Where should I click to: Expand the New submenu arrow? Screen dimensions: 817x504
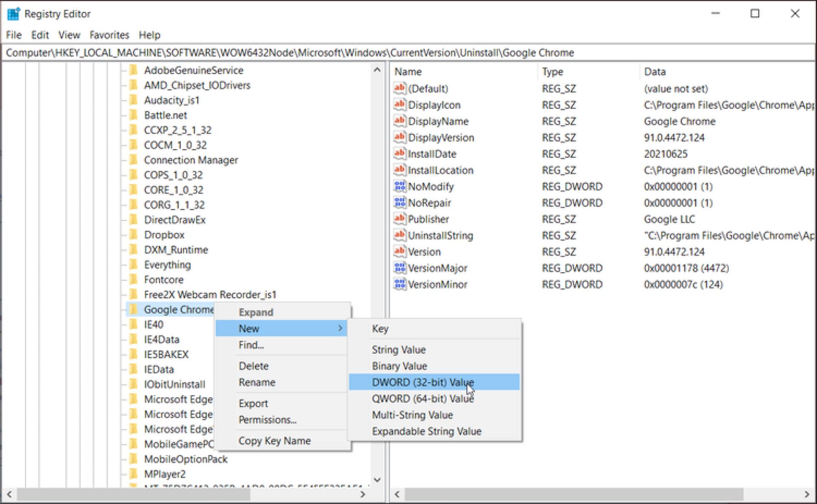(340, 328)
